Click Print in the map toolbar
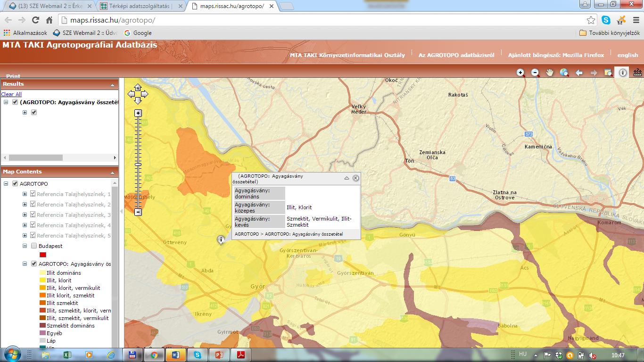 tap(13, 76)
